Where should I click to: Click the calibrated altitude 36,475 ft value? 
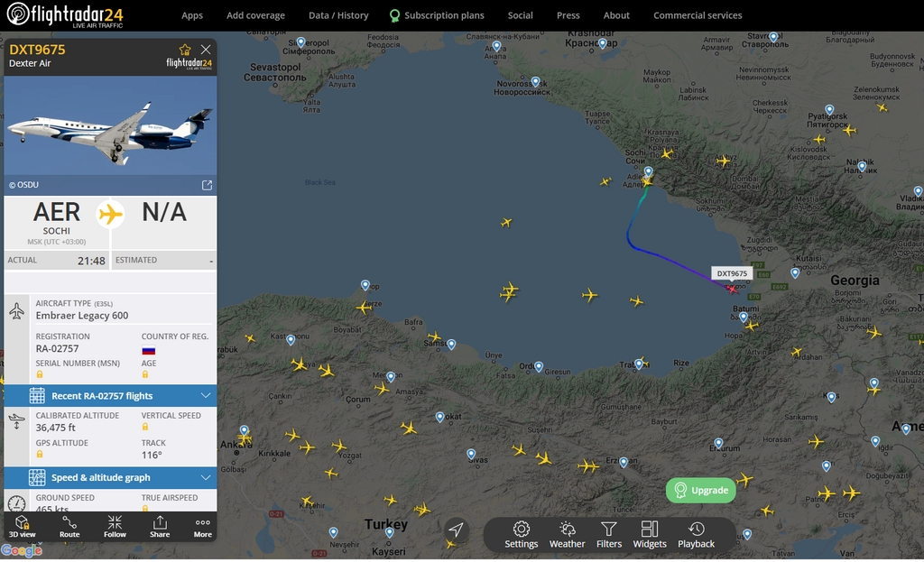[55, 428]
